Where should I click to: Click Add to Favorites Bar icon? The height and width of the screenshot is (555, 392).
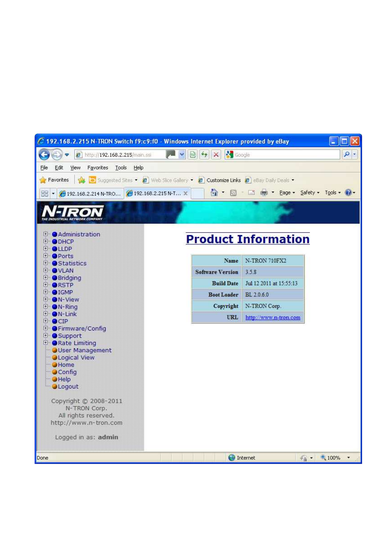[x=81, y=180]
